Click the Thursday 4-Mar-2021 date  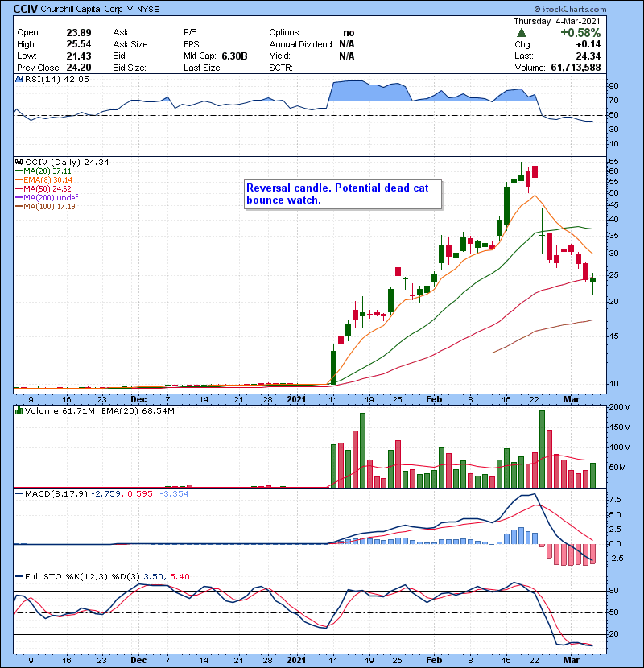point(556,21)
